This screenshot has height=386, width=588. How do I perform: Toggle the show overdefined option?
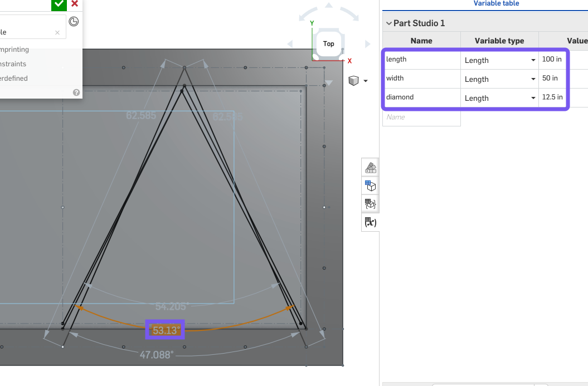click(x=14, y=79)
